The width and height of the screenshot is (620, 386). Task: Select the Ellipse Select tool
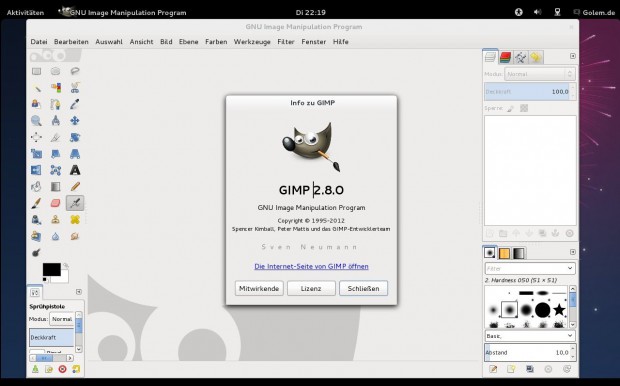[55, 71]
